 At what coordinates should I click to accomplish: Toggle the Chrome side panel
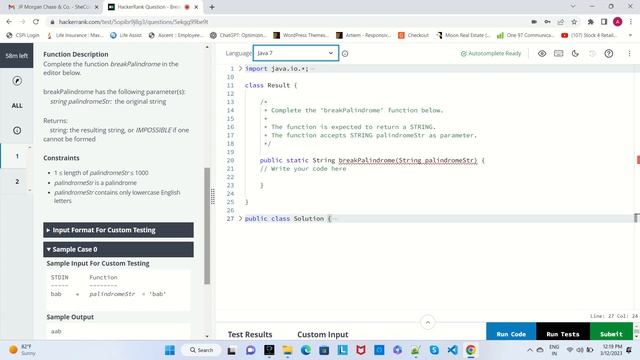(x=604, y=22)
